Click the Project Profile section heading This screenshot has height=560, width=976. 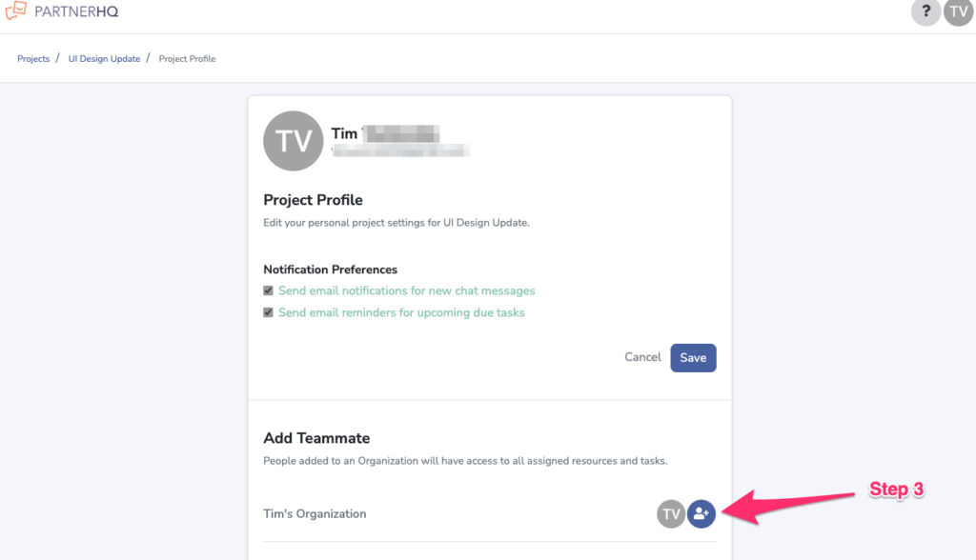313,200
